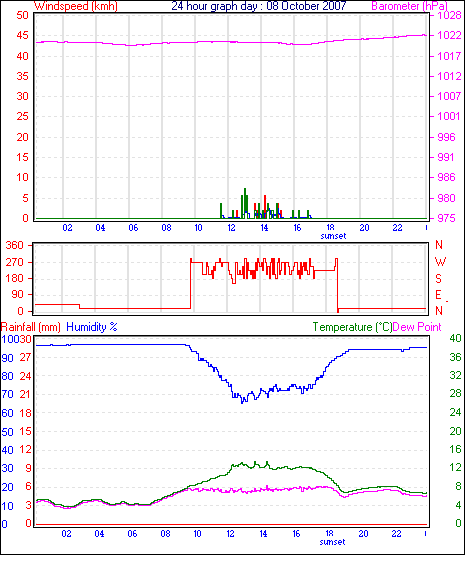Click the W compass letter on direction chart
The height and width of the screenshot is (563, 466).
440,262
